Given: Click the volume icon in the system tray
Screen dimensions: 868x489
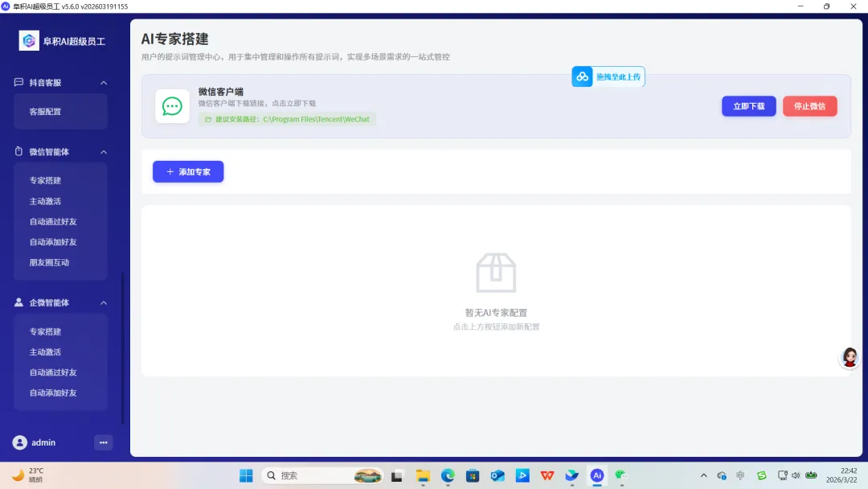Looking at the screenshot, I should pos(796,475).
